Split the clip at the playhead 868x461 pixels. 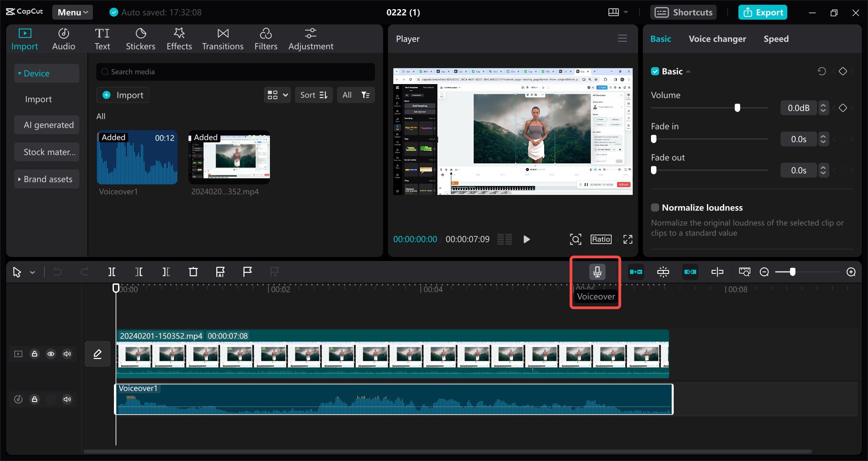click(x=112, y=272)
